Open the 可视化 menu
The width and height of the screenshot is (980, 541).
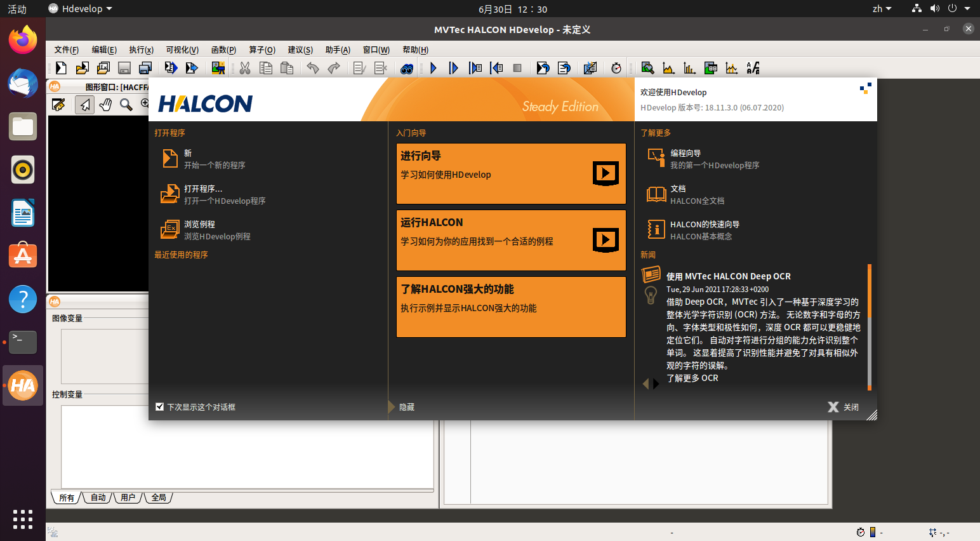point(182,50)
